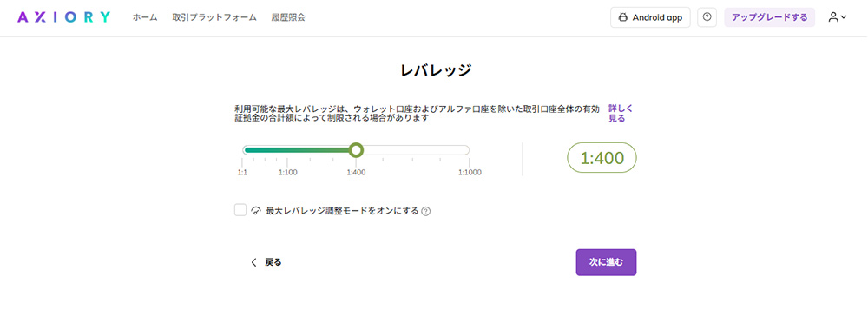Open the user profile icon
The width and height of the screenshot is (868, 316).
pos(833,17)
